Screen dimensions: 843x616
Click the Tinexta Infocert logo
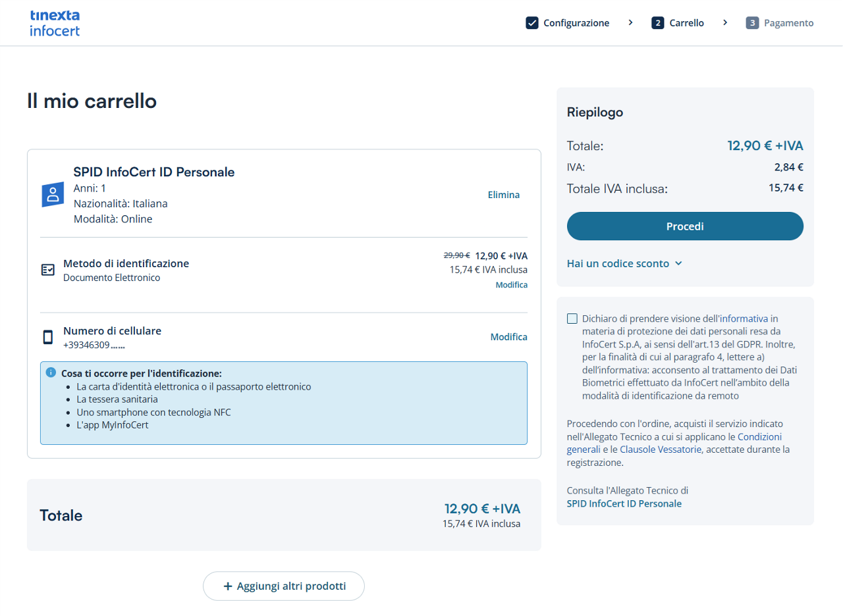55,23
